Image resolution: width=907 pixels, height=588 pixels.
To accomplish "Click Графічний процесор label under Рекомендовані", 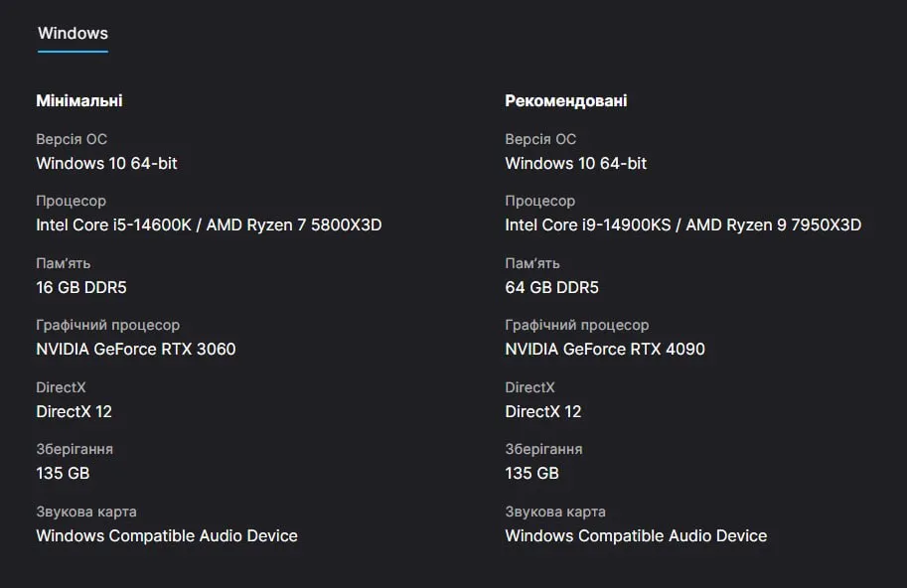I will coord(577,326).
